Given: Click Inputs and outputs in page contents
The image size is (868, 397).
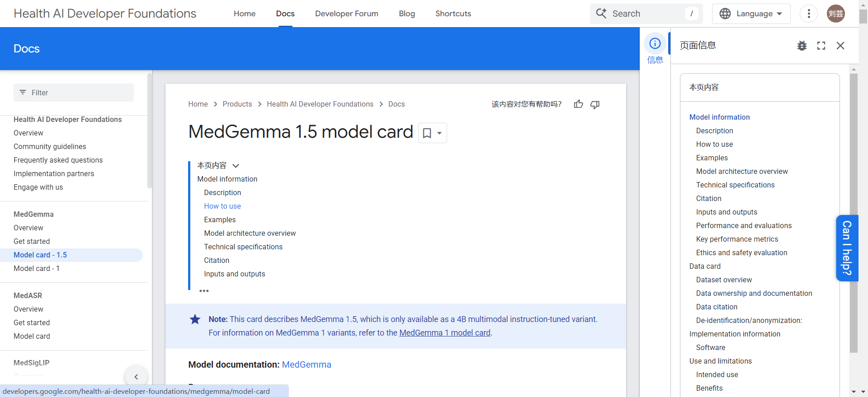Looking at the screenshot, I should click(235, 274).
